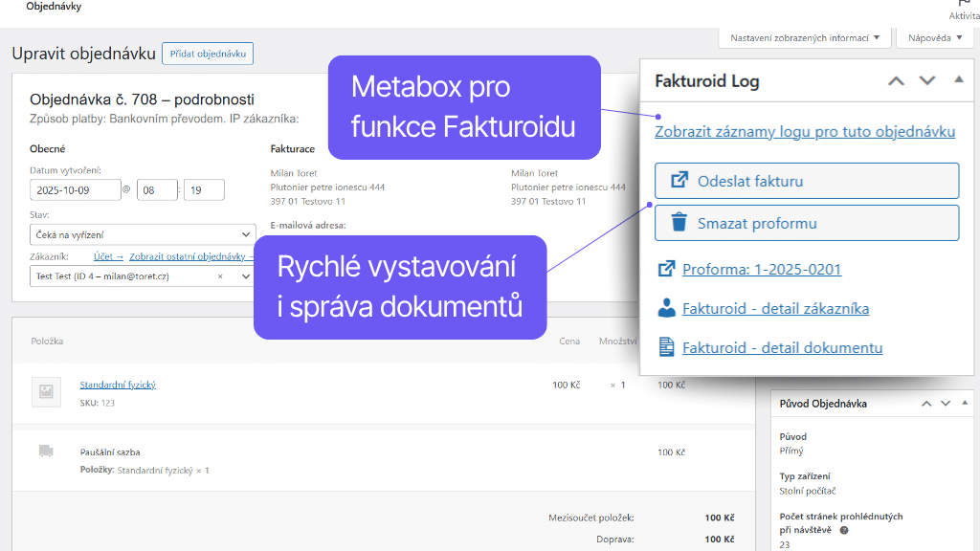Screen dimensions: 980x551
Task: Open the Aktivita flag icon
Action: pos(965,5)
